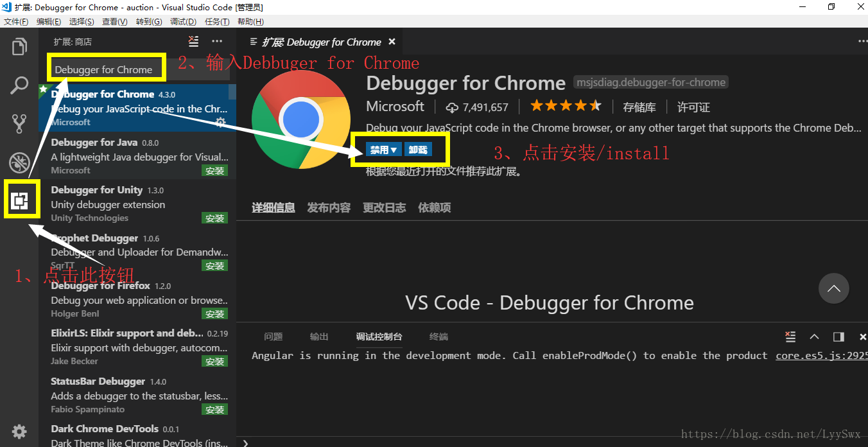Switch to the 更改日志 tab
The height and width of the screenshot is (447, 868).
point(385,207)
